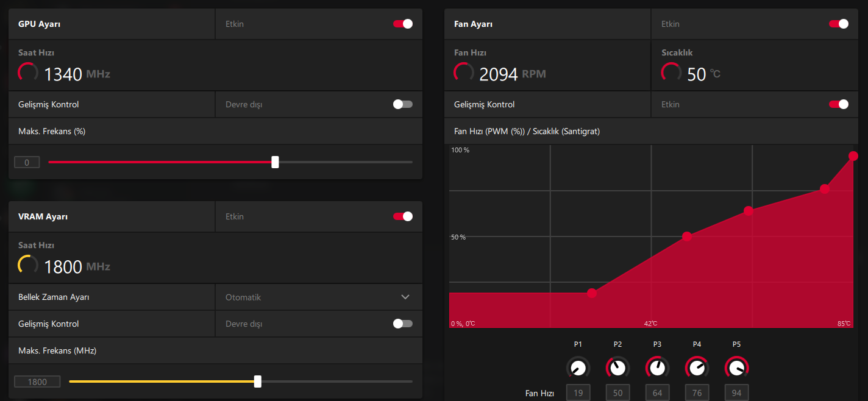
Task: Toggle the Fan Ayarı Etkin switch
Action: pos(839,24)
